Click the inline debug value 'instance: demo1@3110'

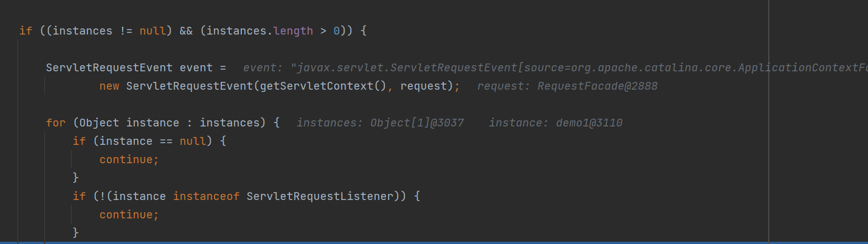[556, 123]
